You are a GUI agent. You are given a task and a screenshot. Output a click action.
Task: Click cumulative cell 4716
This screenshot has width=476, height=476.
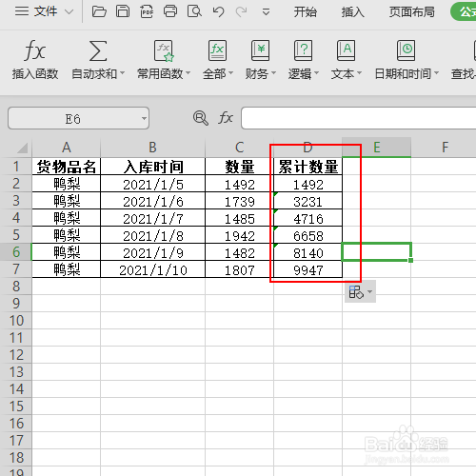(x=307, y=218)
